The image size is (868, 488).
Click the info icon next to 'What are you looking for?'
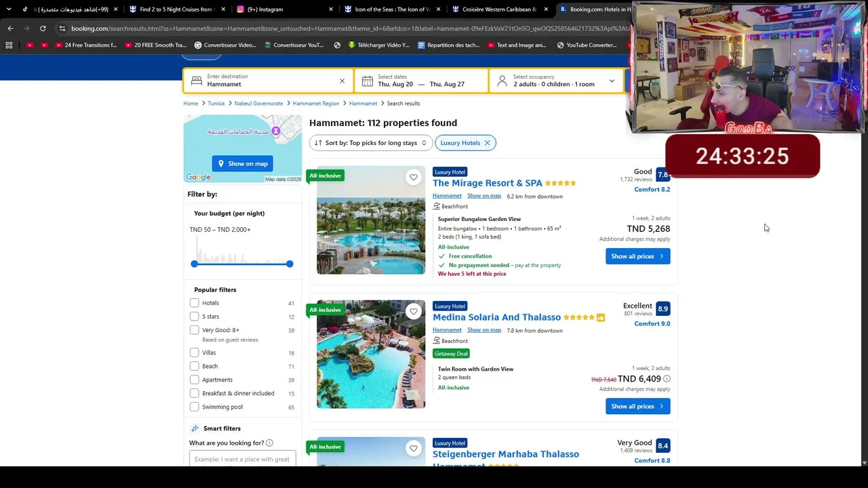click(x=269, y=443)
